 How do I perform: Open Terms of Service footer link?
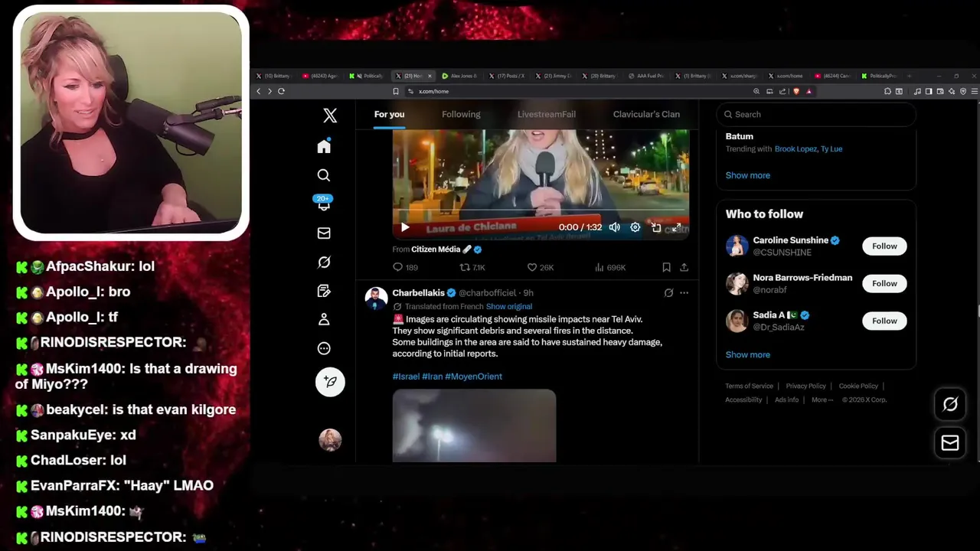point(749,386)
